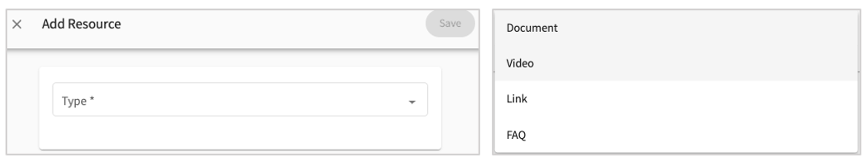Click blank space right of FAQ option
This screenshot has height=161, width=868.
click(704, 135)
